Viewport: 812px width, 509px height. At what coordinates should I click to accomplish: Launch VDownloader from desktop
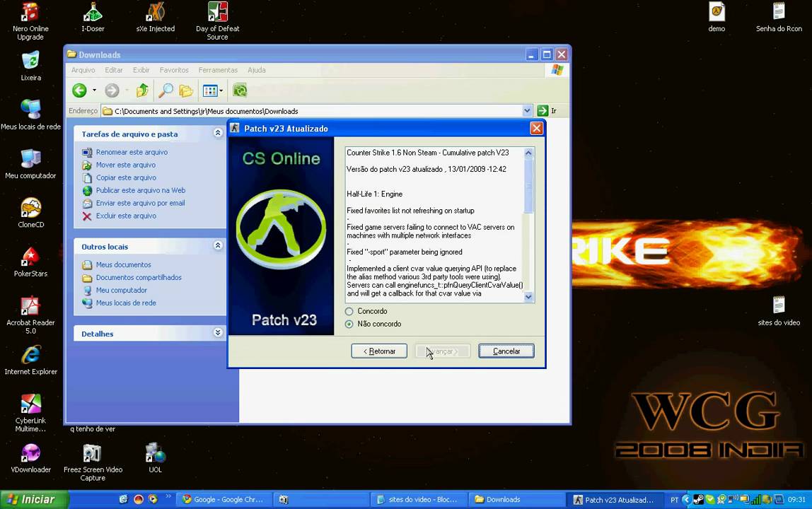(30, 457)
